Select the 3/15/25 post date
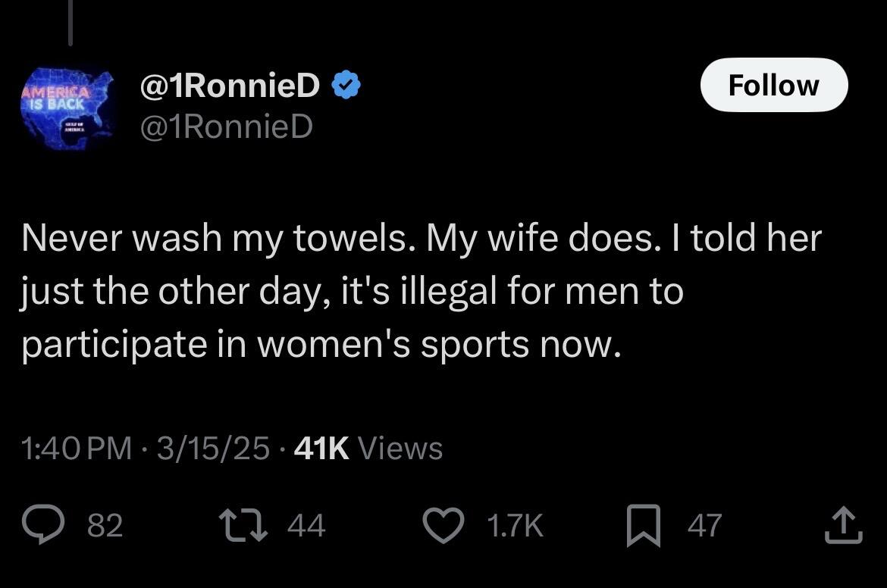This screenshot has width=887, height=588. pyautogui.click(x=213, y=449)
